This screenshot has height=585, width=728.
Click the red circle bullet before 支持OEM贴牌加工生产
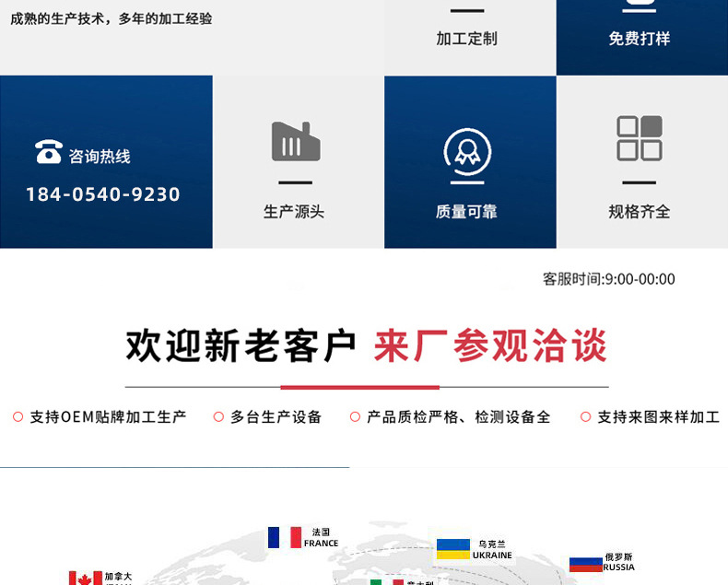pos(18,416)
